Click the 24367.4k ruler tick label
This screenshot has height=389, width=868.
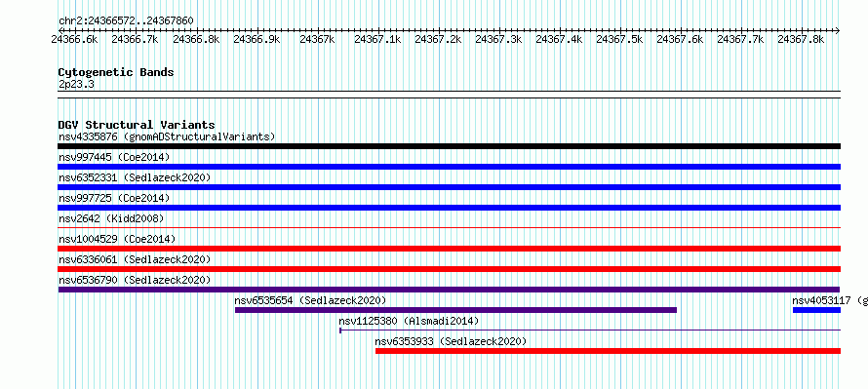(559, 39)
